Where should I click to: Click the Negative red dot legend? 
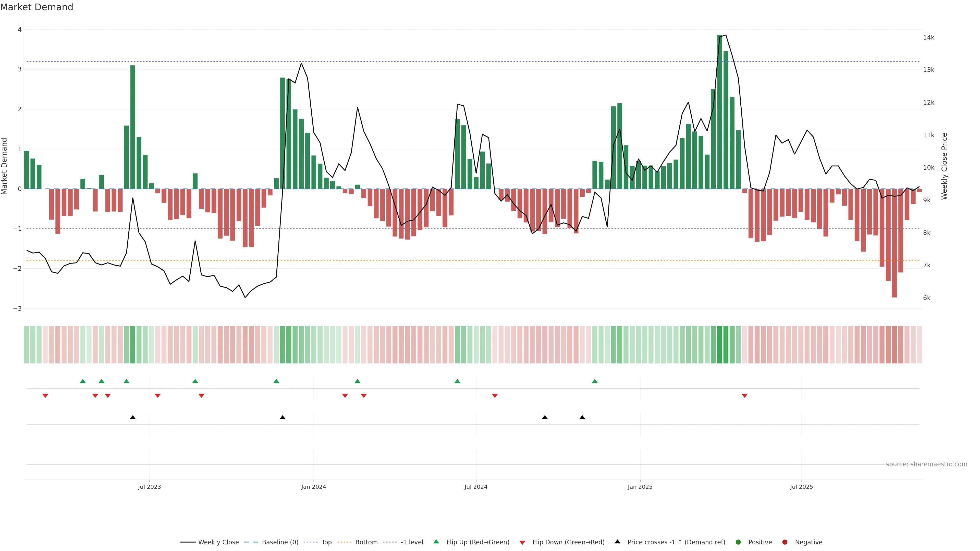point(785,542)
